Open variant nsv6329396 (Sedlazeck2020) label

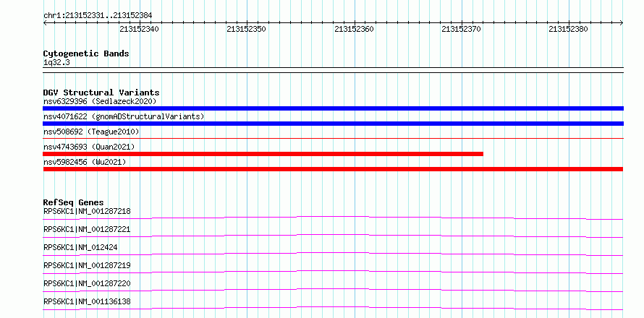(x=100, y=101)
